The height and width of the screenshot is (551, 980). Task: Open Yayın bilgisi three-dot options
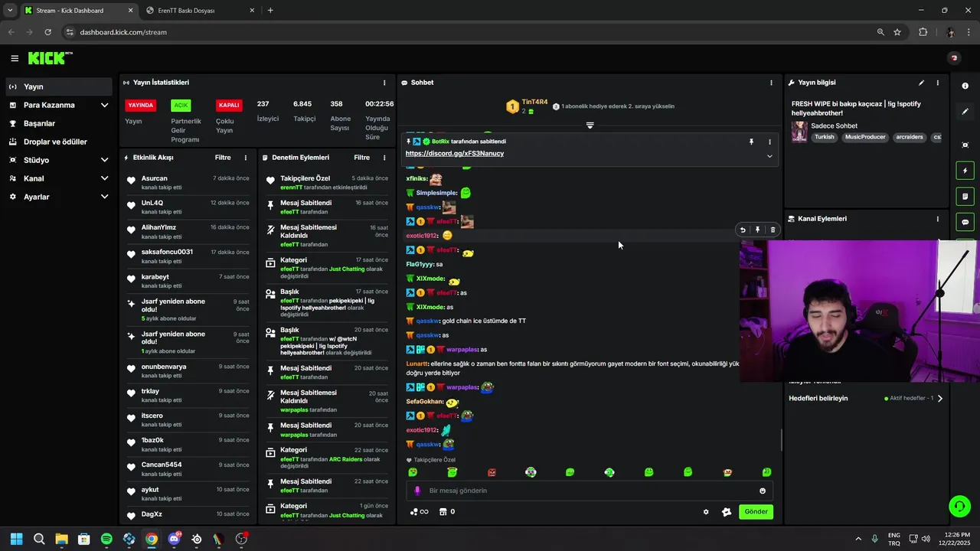pyautogui.click(x=938, y=83)
